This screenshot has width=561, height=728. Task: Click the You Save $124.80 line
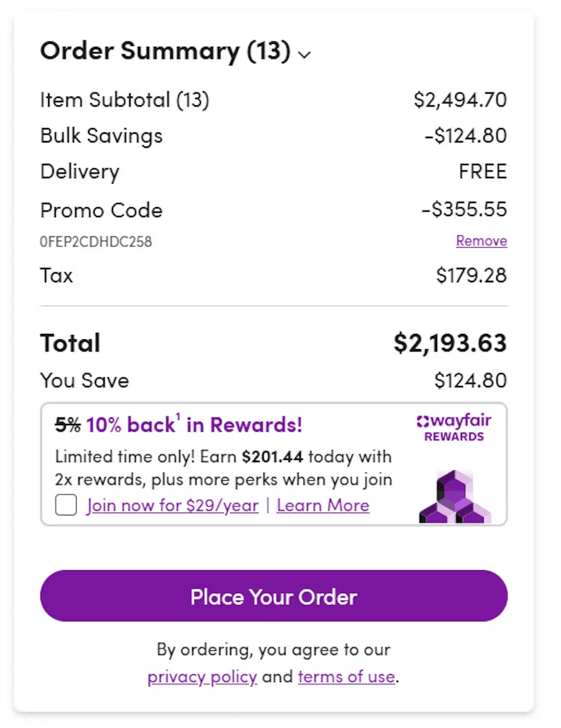click(471, 380)
